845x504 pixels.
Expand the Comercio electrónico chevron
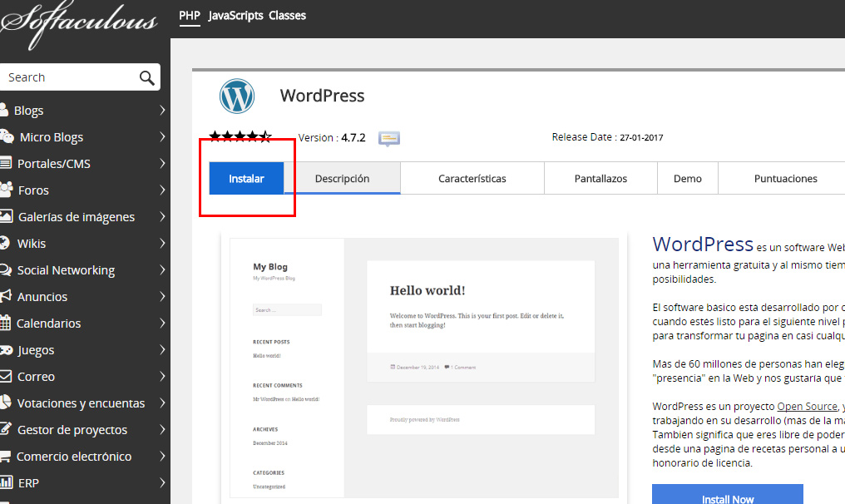click(162, 456)
